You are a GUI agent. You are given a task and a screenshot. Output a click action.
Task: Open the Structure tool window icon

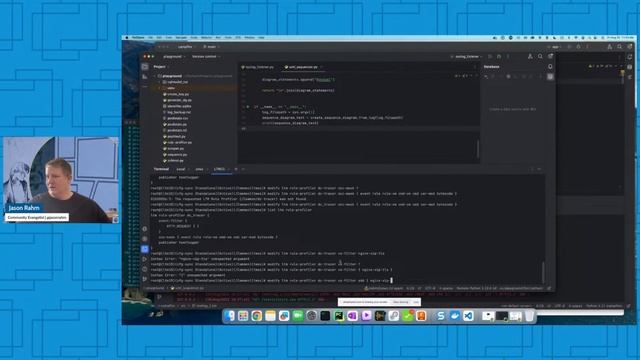coord(145,76)
